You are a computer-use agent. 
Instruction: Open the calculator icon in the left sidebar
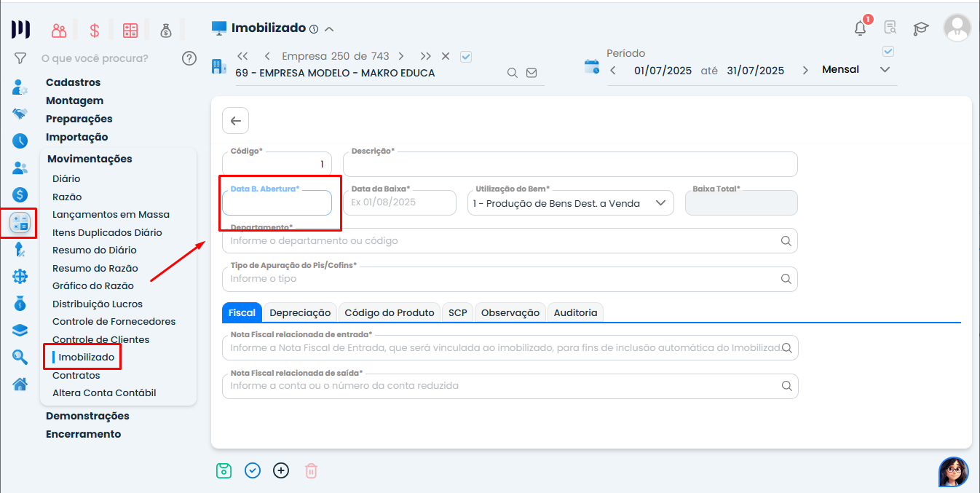(x=20, y=223)
